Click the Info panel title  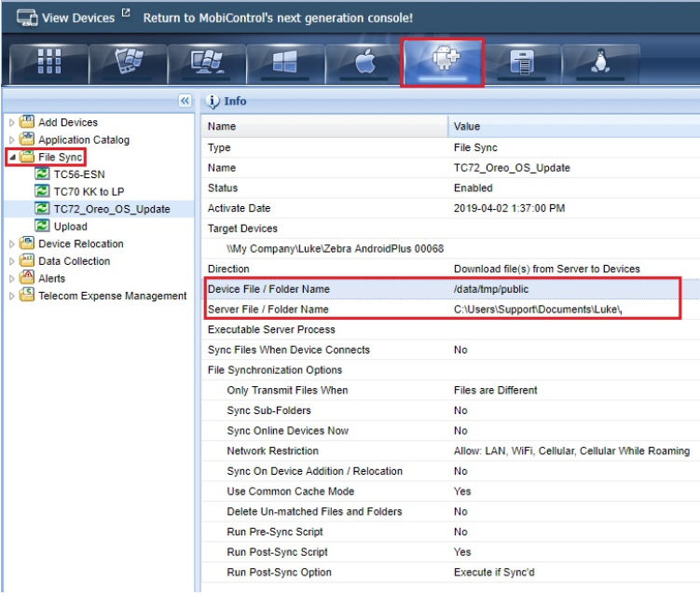pyautogui.click(x=235, y=101)
